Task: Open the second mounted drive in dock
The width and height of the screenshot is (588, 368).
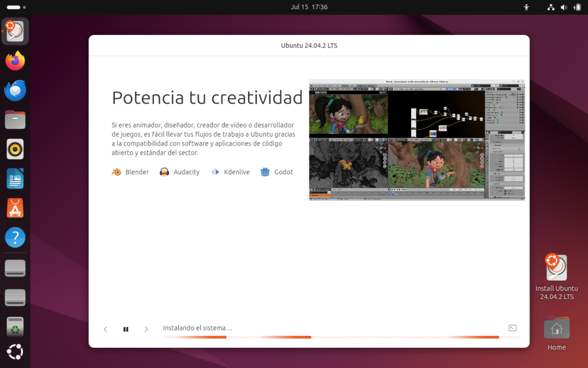Action: 15,297
